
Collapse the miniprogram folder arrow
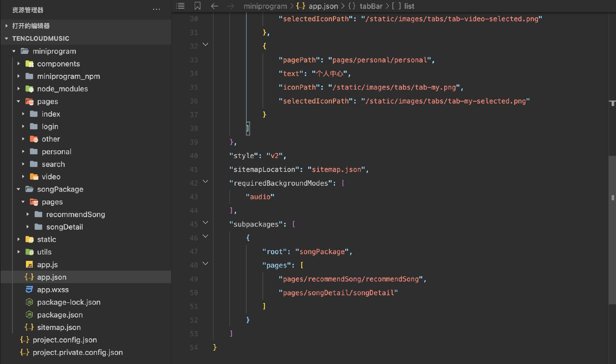tap(14, 51)
